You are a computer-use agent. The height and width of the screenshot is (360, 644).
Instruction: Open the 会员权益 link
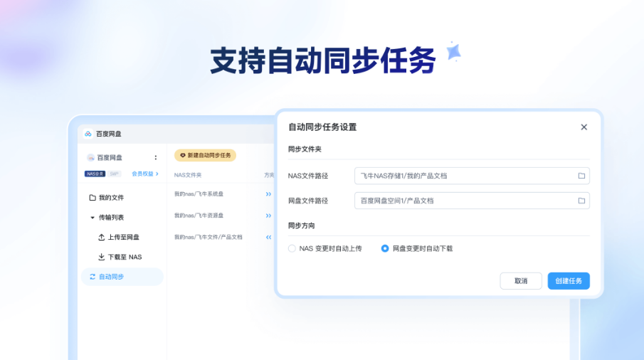click(145, 174)
